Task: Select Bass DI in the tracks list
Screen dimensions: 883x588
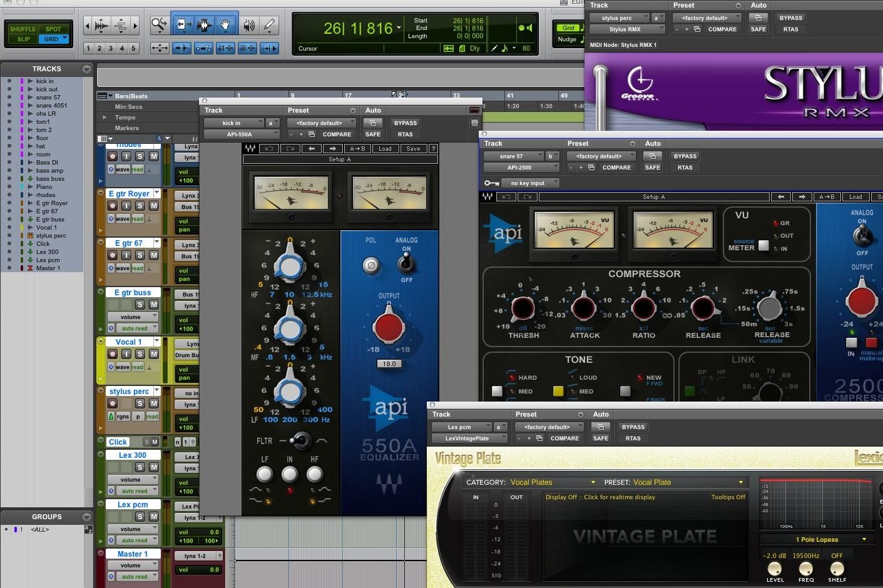Action: pyautogui.click(x=47, y=162)
